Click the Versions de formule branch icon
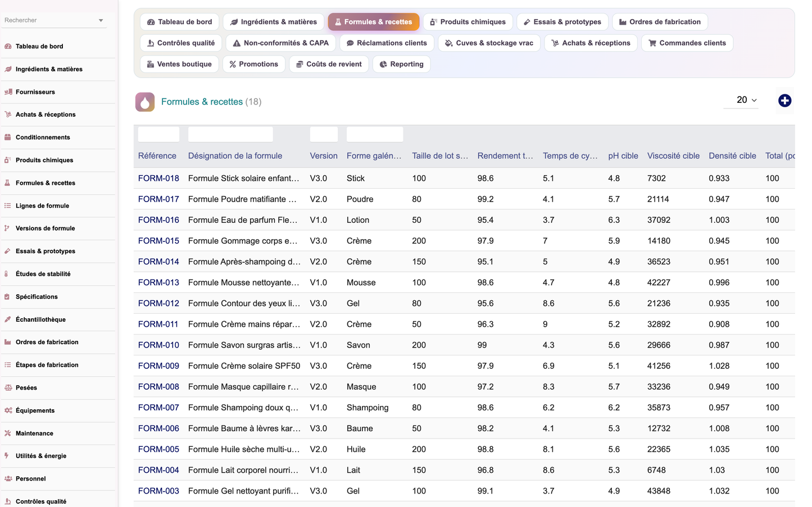812x507 pixels. tap(8, 229)
